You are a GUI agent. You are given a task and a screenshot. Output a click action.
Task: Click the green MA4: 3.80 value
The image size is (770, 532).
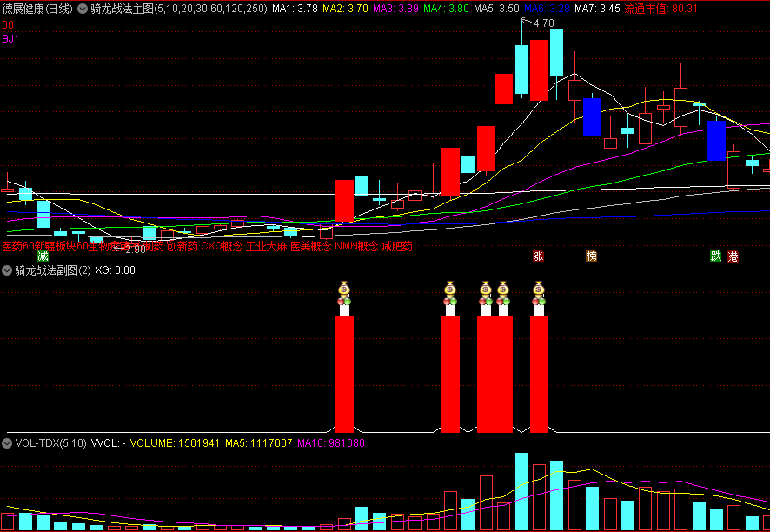[447, 9]
